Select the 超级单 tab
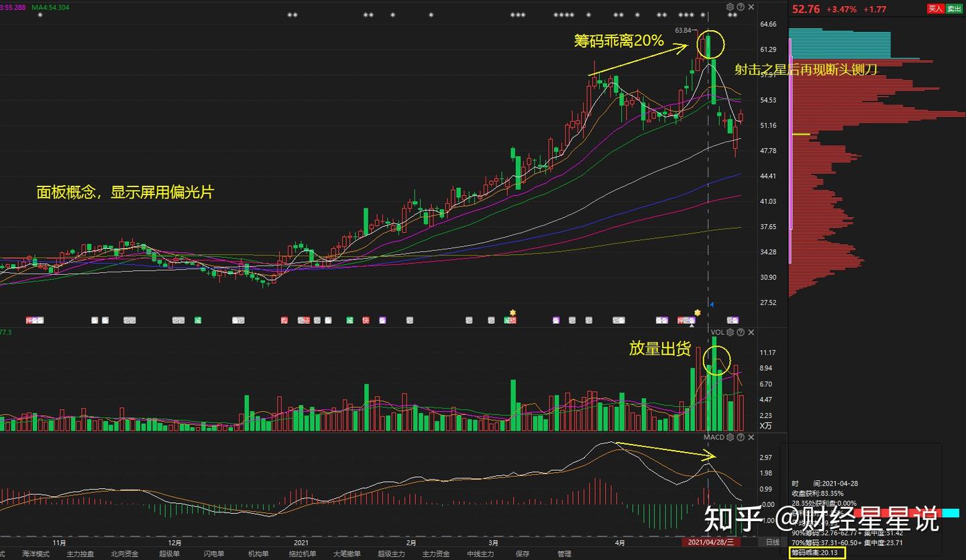Screen dimensions: 966x560 point(169,554)
